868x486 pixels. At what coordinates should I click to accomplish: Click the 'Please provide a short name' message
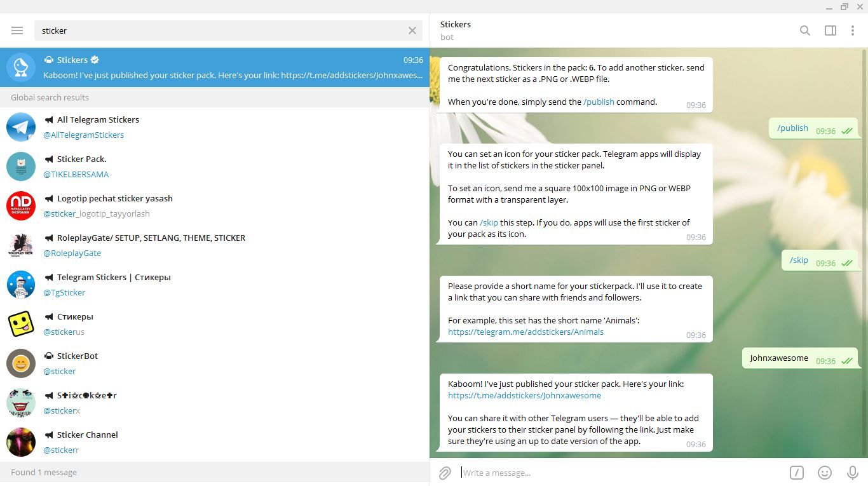(x=576, y=309)
